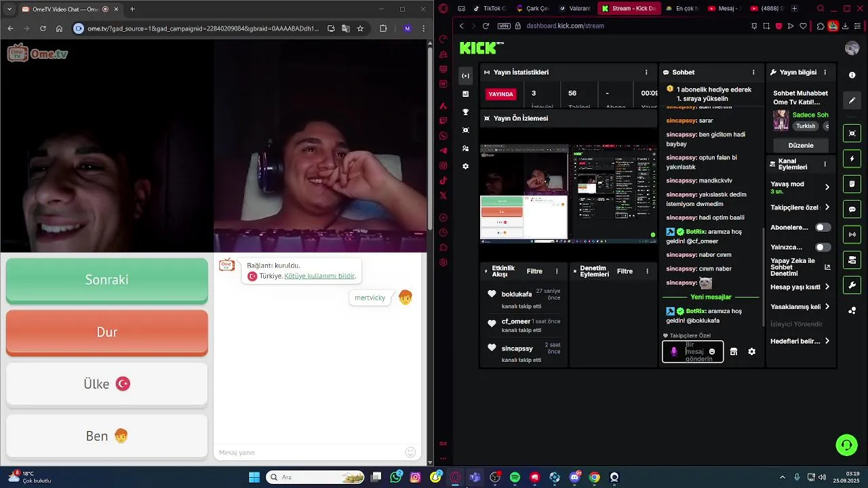868x488 pixels.
Task: Open Yayın İstatistikleri three-dot menu
Action: tap(646, 72)
